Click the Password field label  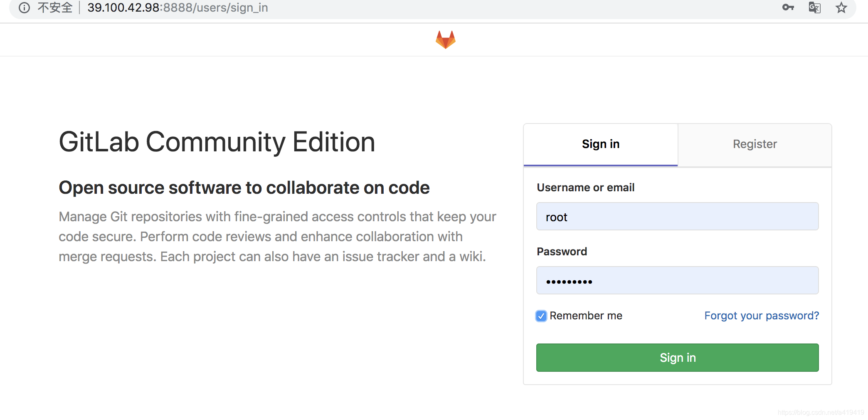pos(562,252)
